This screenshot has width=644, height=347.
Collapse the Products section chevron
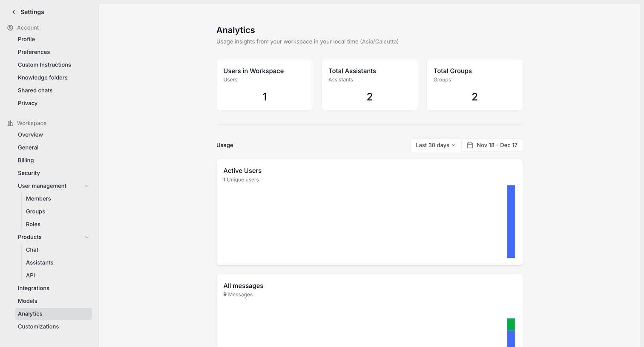click(x=87, y=237)
